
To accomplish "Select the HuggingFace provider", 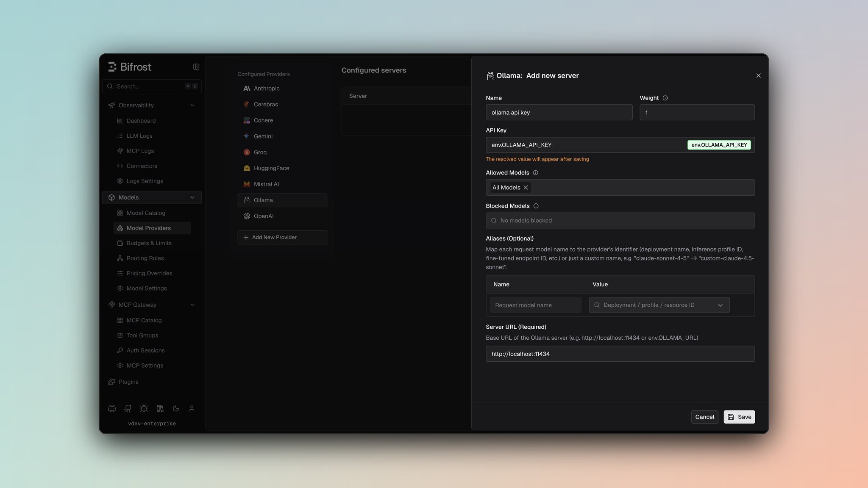I will click(x=282, y=168).
